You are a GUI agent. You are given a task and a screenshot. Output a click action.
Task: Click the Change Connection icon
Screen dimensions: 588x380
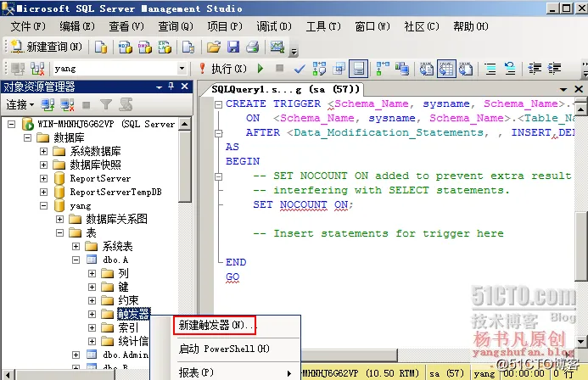pyautogui.click(x=37, y=69)
